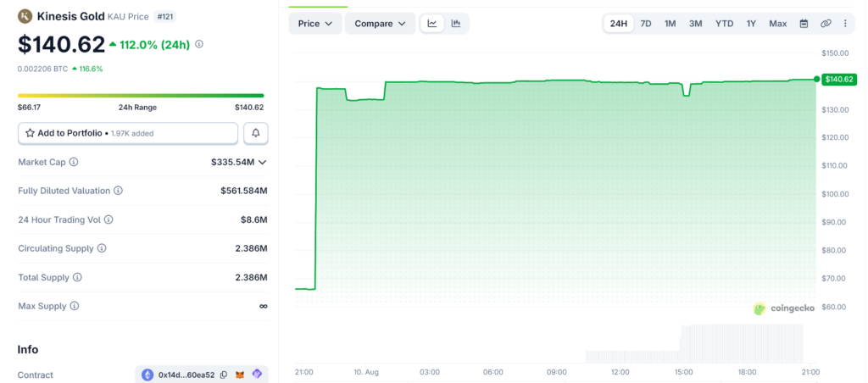
Task: Select the YTD time range
Action: (x=724, y=23)
